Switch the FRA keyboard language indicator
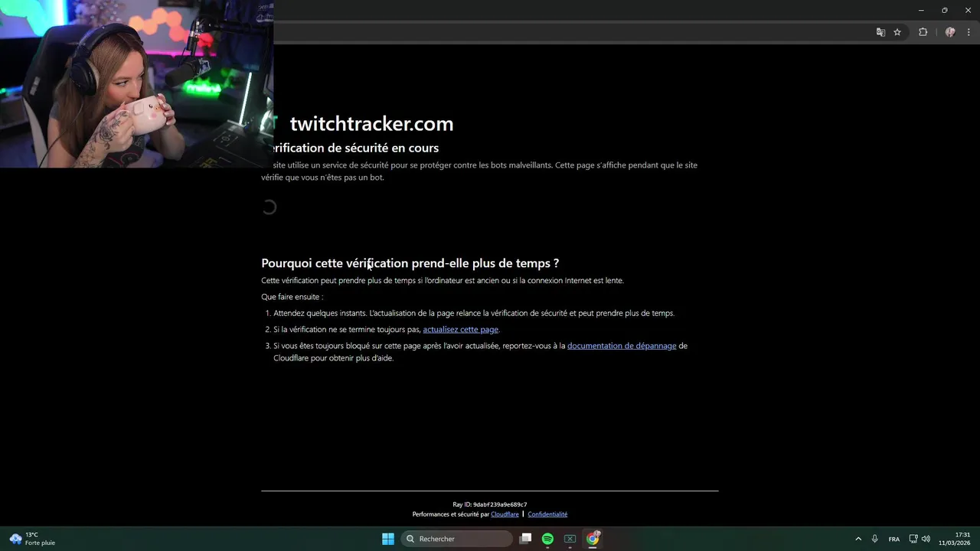Image resolution: width=980 pixels, height=551 pixels. pos(893,540)
